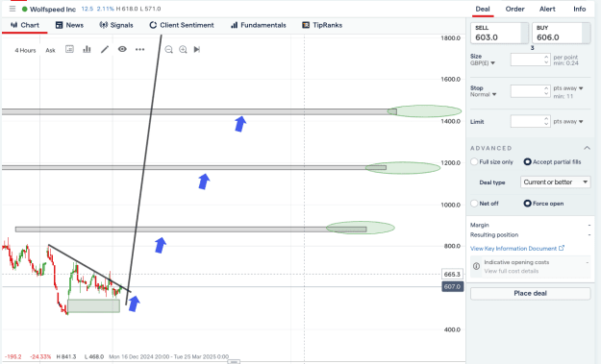This screenshot has width=601, height=364.
Task: Zoom out the chart
Action: pos(168,49)
